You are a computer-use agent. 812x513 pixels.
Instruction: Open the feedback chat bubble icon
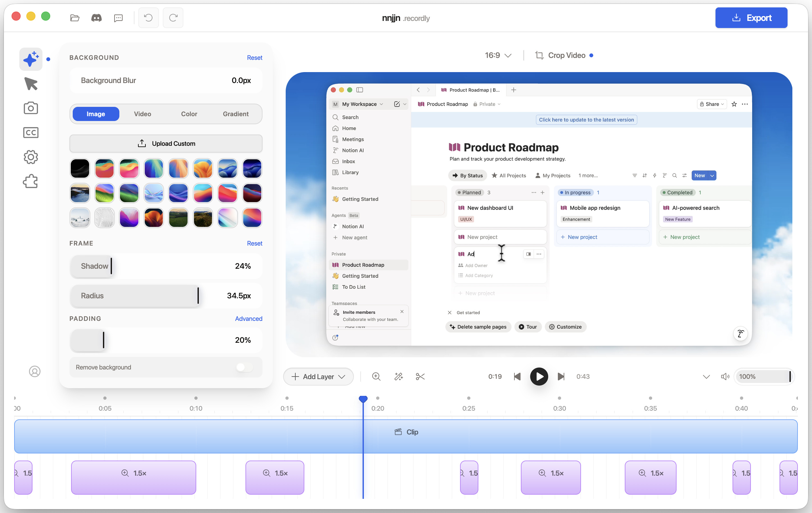118,18
